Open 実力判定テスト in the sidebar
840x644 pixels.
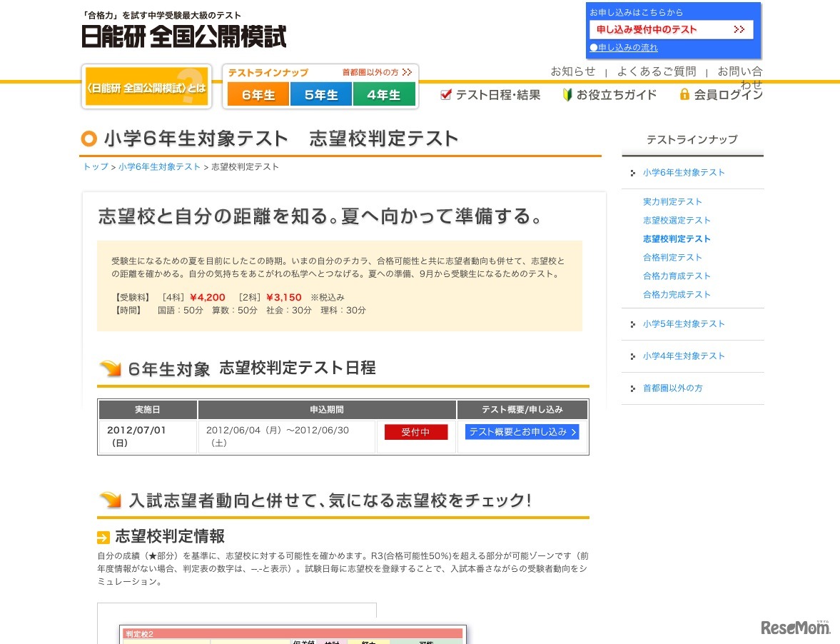click(x=672, y=201)
